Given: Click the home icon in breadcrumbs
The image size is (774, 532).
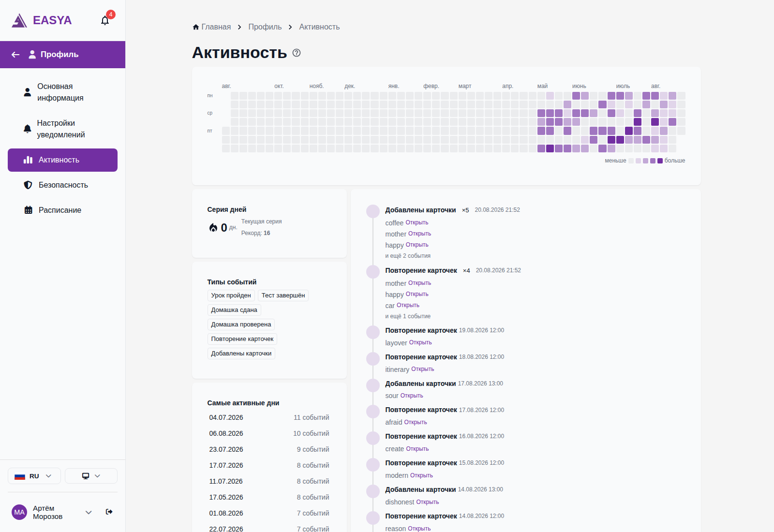Looking at the screenshot, I should tap(196, 27).
